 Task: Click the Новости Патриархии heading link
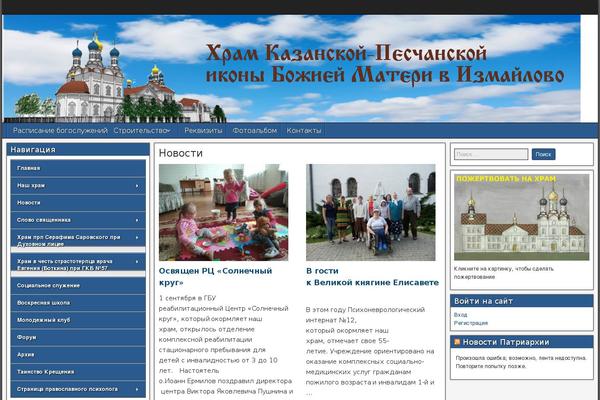(x=506, y=342)
